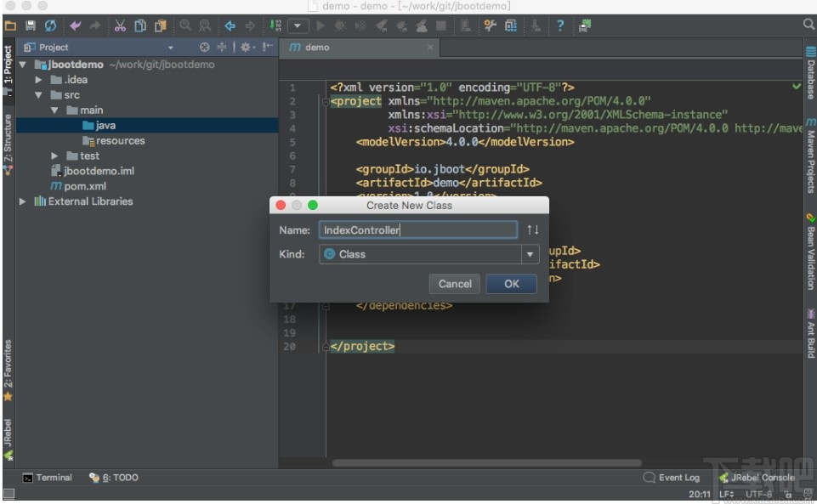817x504 pixels.
Task: Click the Synchronize refresh icon
Action: pyautogui.click(x=51, y=25)
